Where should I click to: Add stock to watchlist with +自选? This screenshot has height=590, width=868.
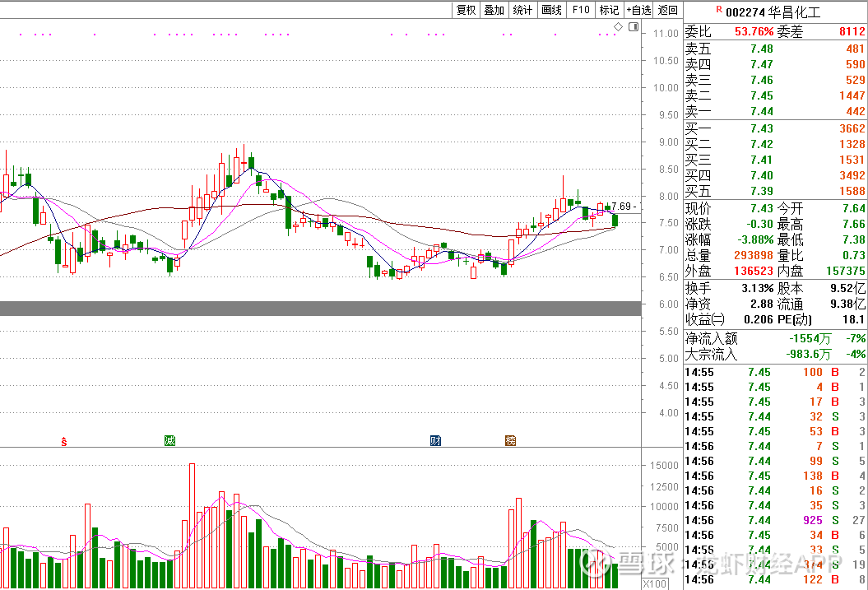638,10
